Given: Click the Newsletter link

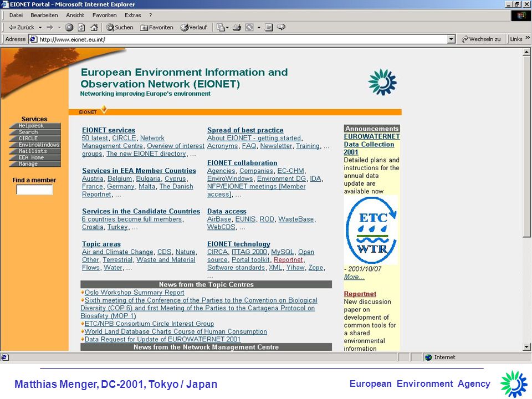Looking at the screenshot, I should point(276,146).
